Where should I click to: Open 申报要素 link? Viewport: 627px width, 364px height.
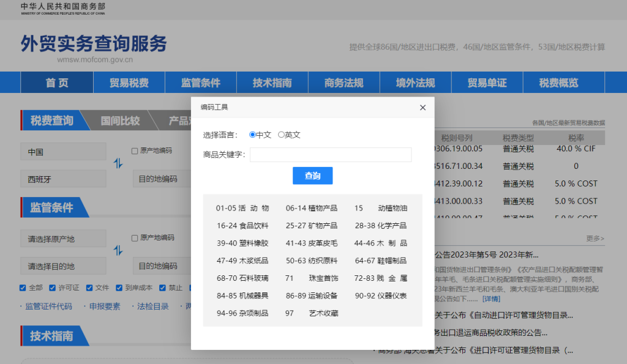[x=104, y=306]
